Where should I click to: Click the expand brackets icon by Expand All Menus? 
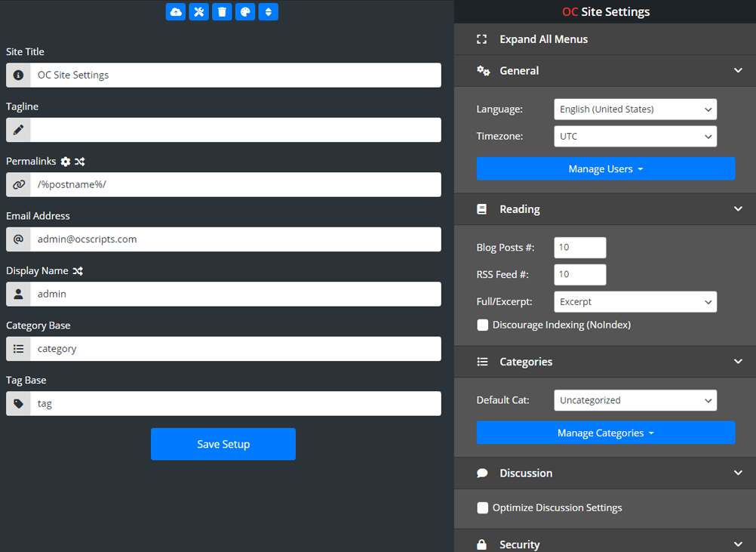click(481, 39)
